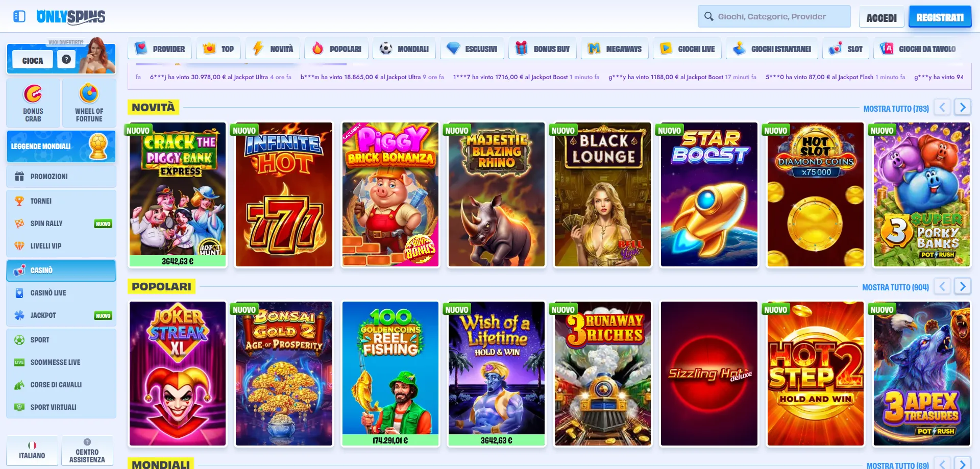The image size is (980, 469).
Task: Select the Top games category
Action: pyautogui.click(x=218, y=49)
